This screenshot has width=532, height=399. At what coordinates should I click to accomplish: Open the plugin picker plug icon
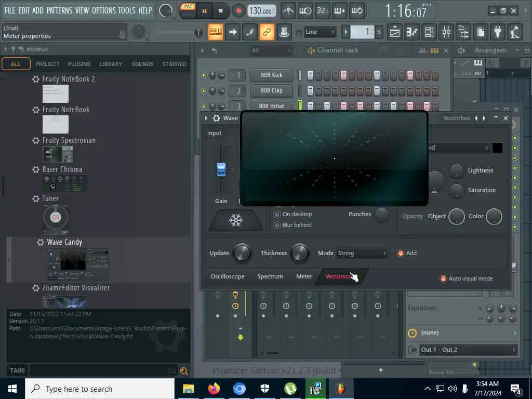(498, 32)
